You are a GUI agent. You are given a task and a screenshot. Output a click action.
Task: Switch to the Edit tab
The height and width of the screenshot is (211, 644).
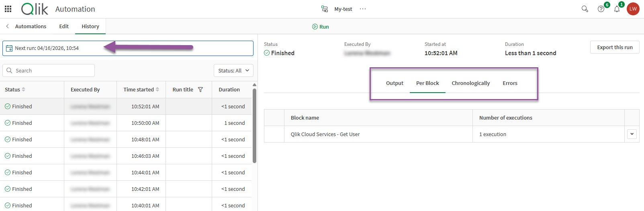(x=64, y=26)
